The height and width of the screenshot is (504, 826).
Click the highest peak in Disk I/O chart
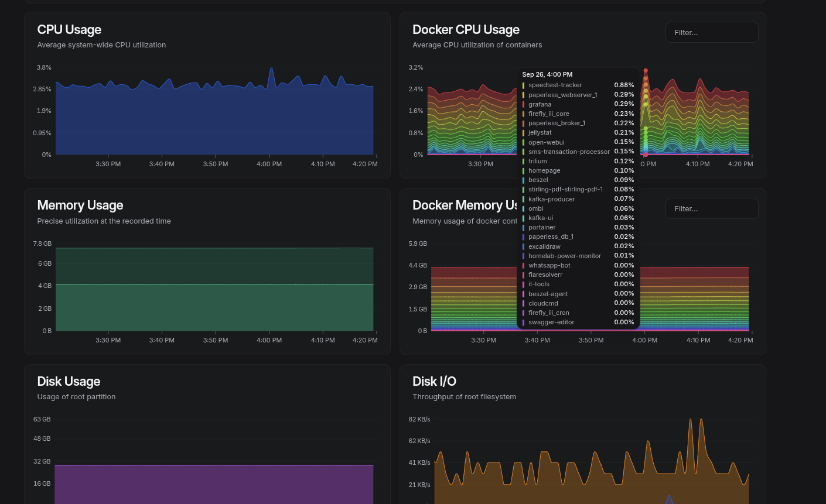[x=691, y=420]
